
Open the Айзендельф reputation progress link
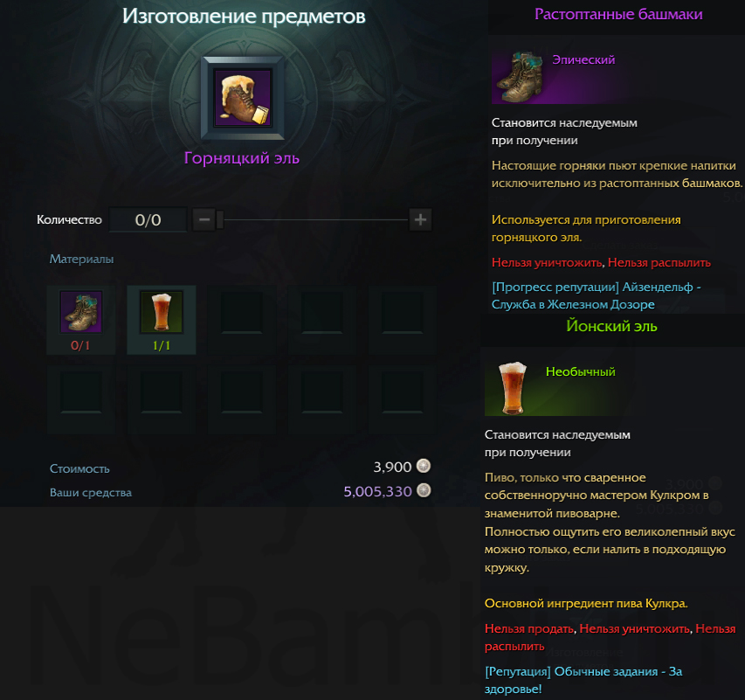(596, 295)
